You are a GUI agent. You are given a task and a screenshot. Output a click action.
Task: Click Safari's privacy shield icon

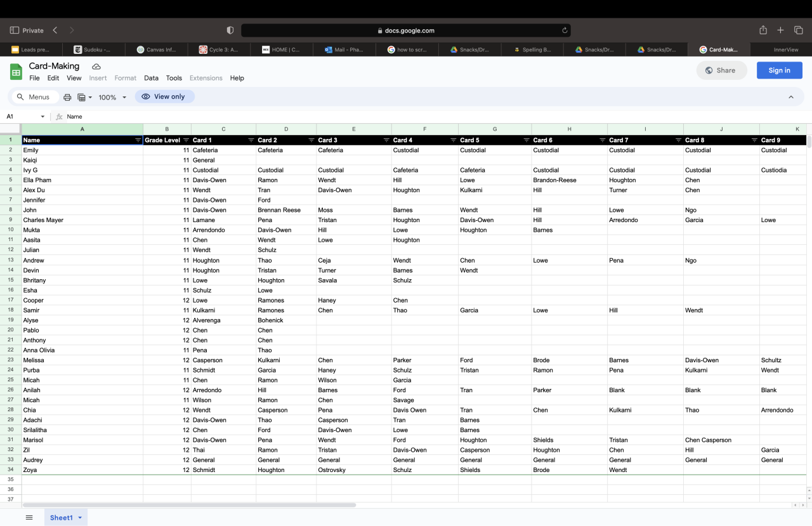[230, 30]
